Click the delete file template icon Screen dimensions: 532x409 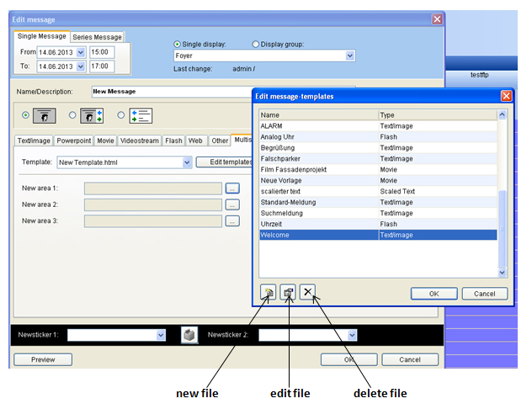tap(308, 292)
